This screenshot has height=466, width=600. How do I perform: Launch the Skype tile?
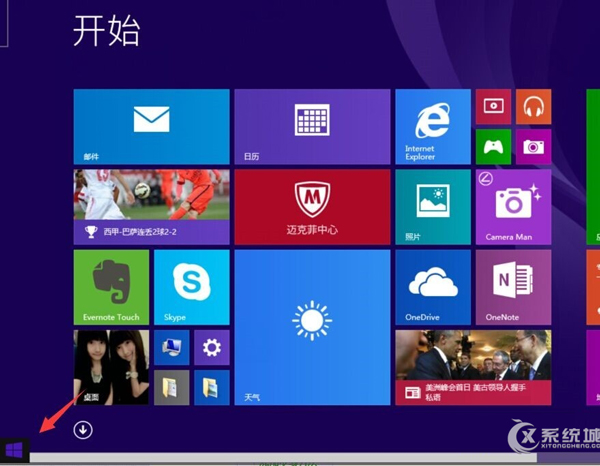tap(192, 287)
